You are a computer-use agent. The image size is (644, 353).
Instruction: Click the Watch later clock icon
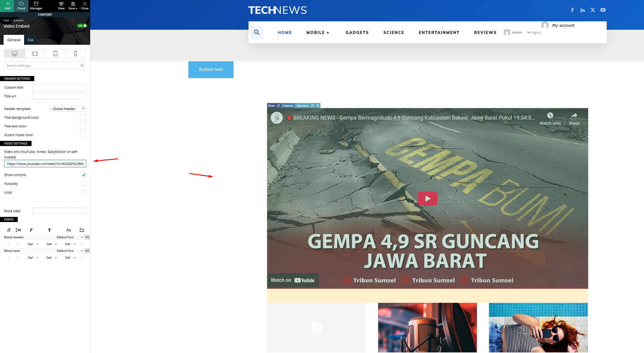550,116
